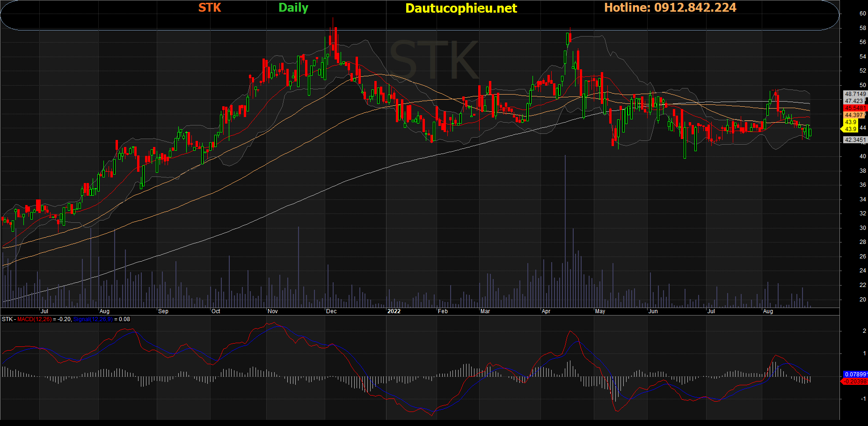
Task: Select the blue 0.07899 signal value tag
Action: pyautogui.click(x=855, y=375)
